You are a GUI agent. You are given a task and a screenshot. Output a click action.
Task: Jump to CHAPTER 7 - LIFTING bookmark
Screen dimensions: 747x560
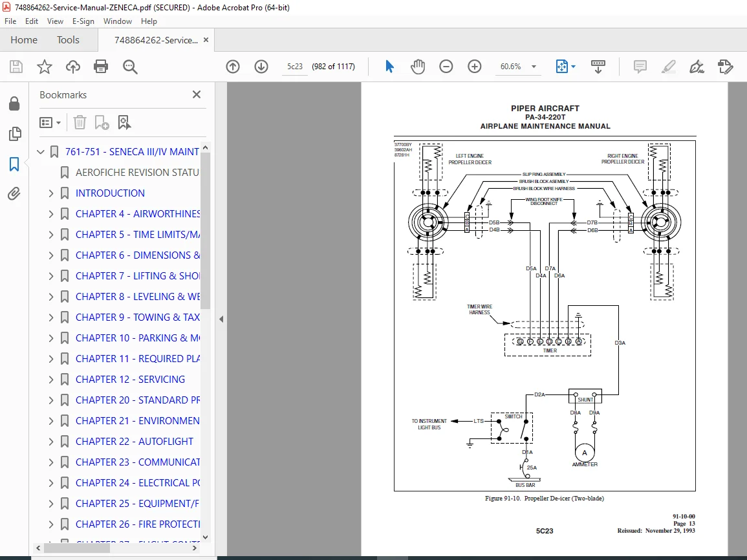(x=137, y=276)
